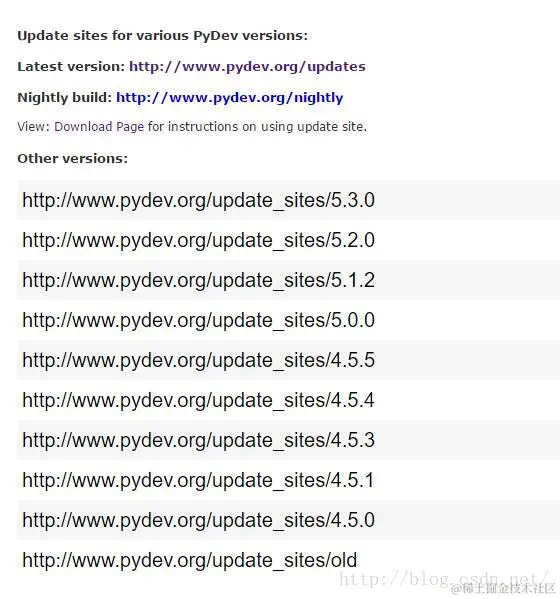The image size is (560, 599).
Task: Open the latest version updates link
Action: coord(247,67)
